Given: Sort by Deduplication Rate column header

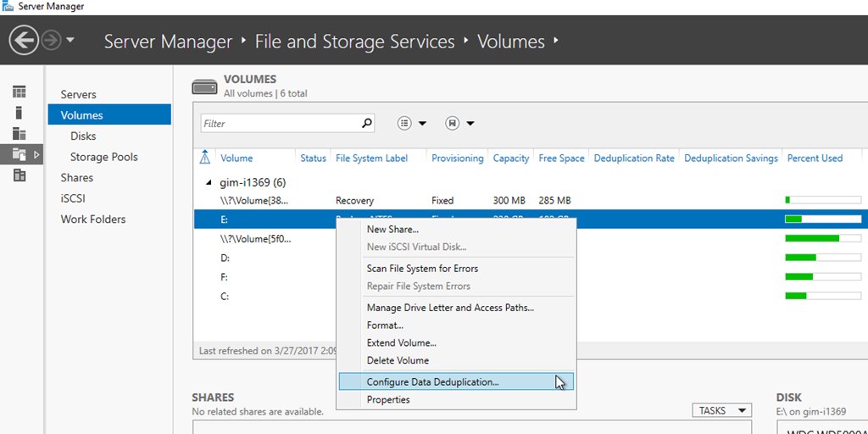Looking at the screenshot, I should (x=634, y=159).
